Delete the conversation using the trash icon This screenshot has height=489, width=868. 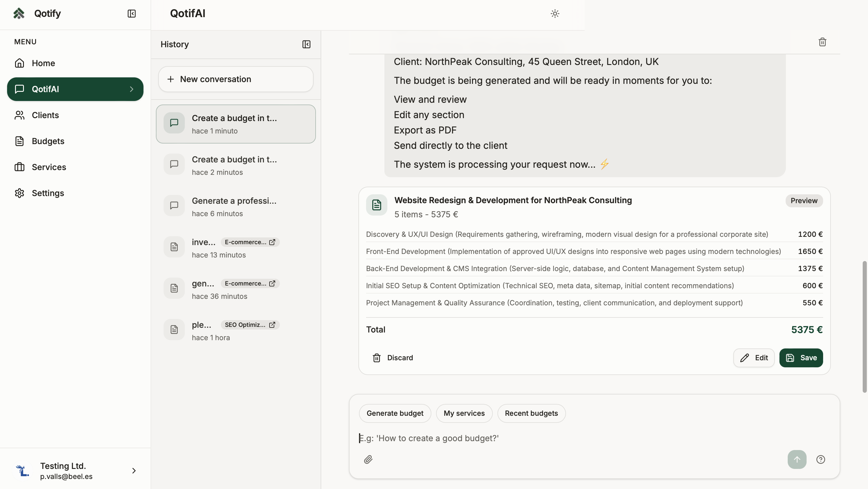pyautogui.click(x=822, y=41)
